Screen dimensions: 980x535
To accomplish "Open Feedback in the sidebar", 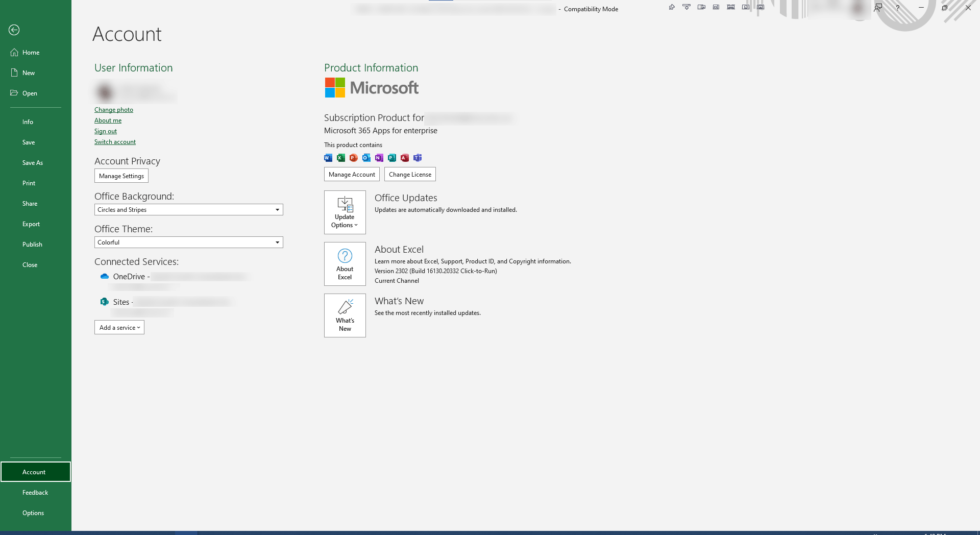I will coord(36,493).
